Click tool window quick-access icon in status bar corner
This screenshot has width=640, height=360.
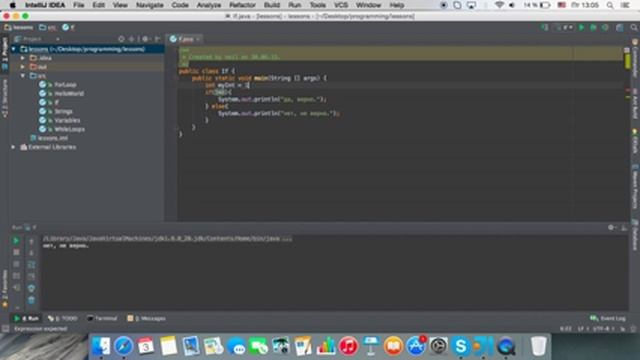click(5, 329)
